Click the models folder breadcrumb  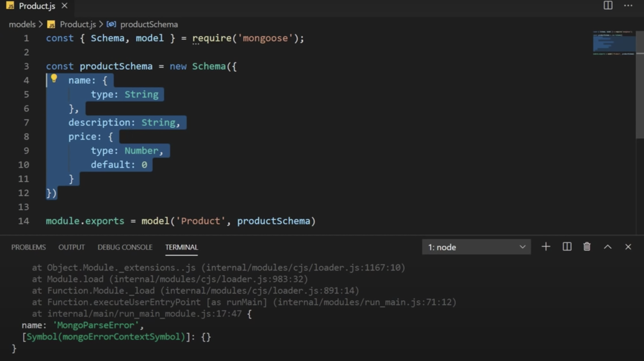22,25
